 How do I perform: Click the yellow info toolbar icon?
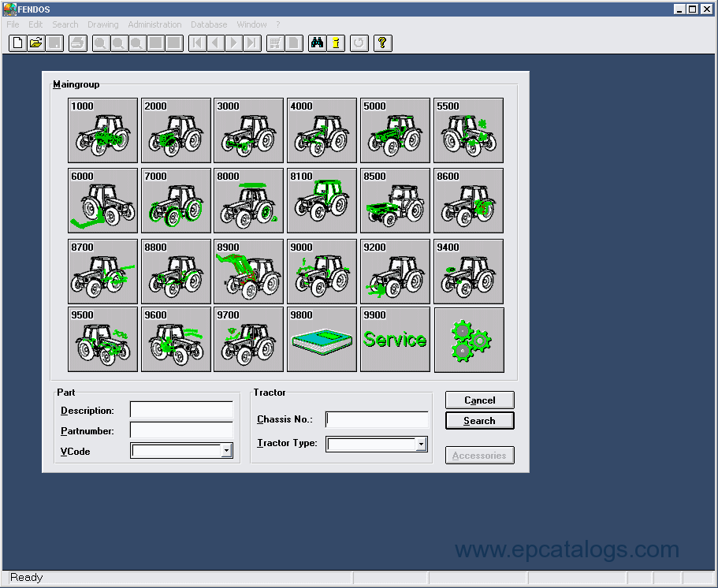point(336,43)
